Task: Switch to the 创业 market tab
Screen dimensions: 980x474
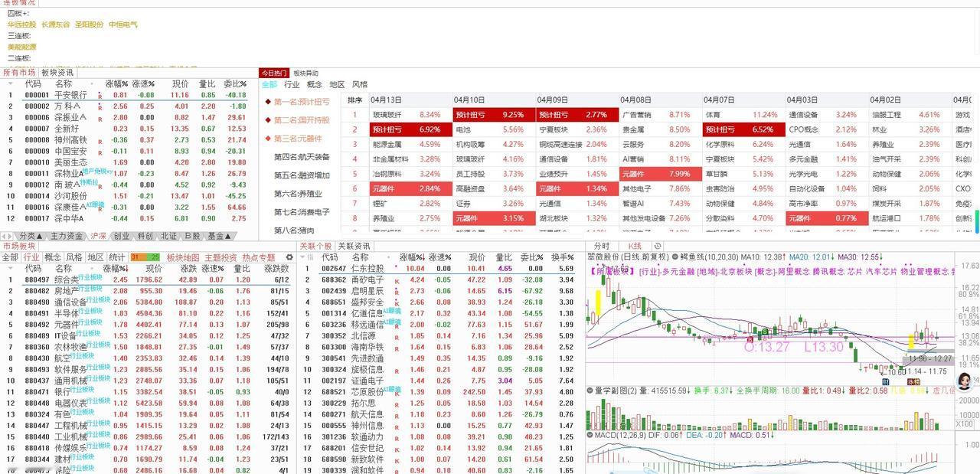Action: click(x=121, y=237)
